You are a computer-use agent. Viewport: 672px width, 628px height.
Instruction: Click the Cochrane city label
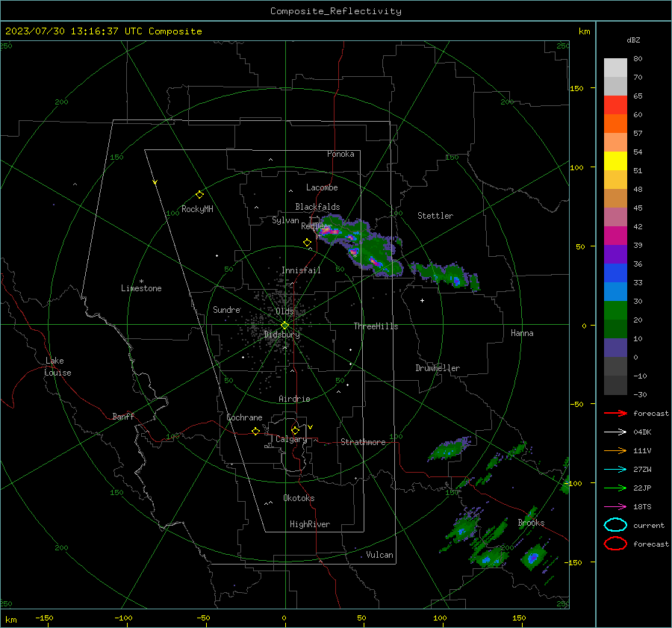[x=244, y=417]
